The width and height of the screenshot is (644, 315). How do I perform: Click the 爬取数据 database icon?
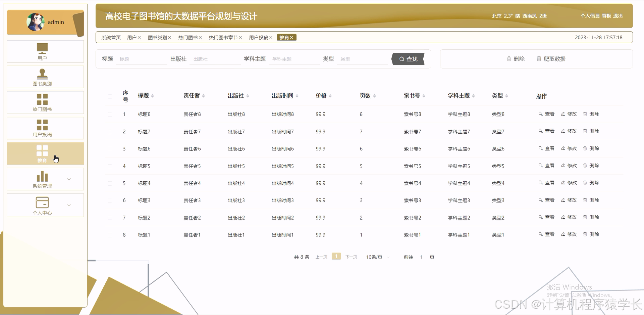click(x=539, y=59)
